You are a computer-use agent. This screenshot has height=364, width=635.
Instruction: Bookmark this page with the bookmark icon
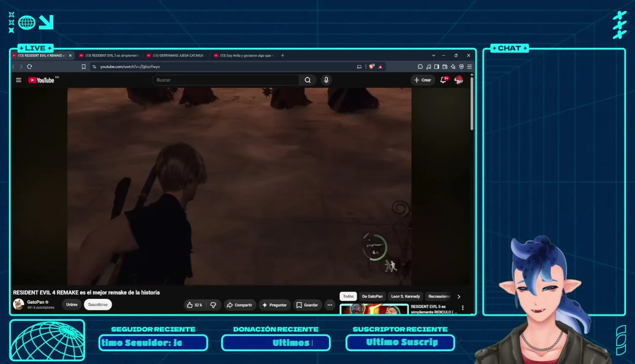click(x=83, y=67)
